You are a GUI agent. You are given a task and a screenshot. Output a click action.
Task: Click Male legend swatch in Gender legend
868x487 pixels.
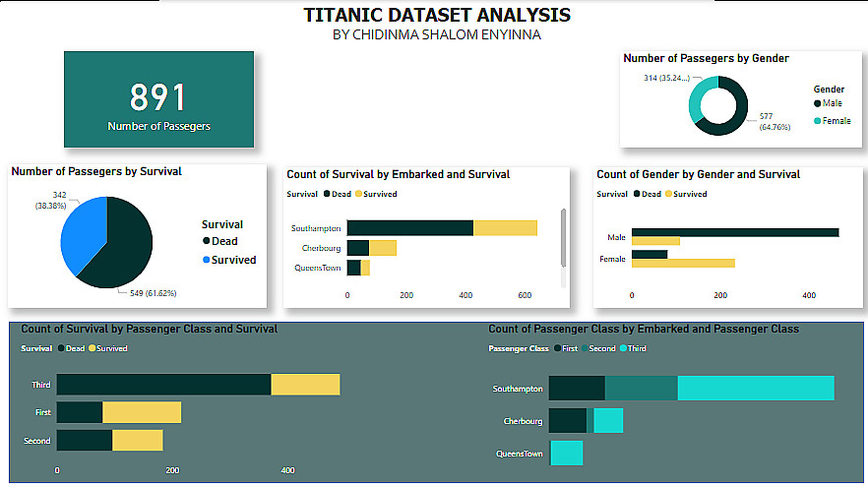(x=817, y=103)
